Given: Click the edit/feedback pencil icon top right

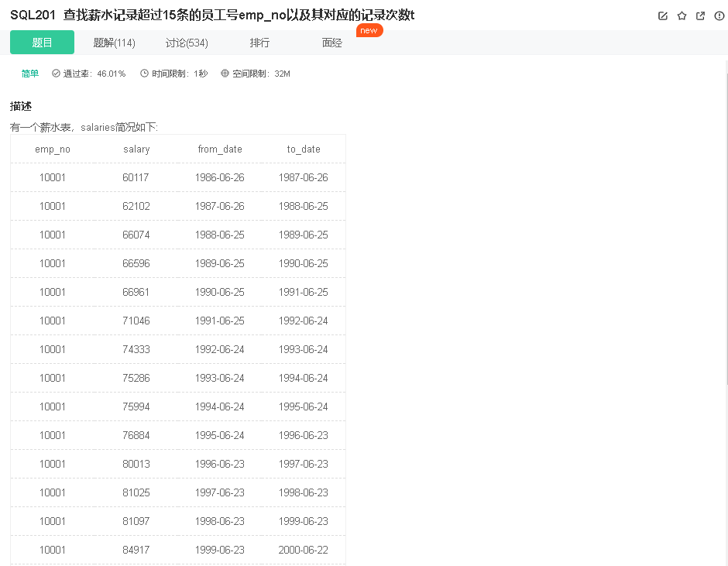Looking at the screenshot, I should (662, 15).
